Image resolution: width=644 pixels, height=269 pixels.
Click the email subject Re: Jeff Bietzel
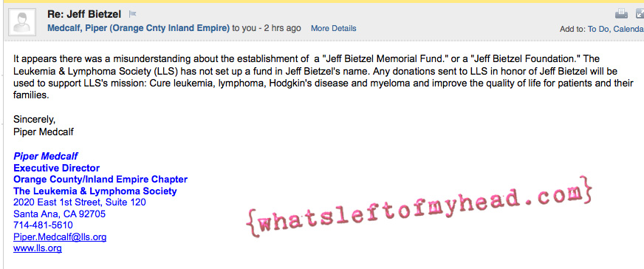[84, 14]
